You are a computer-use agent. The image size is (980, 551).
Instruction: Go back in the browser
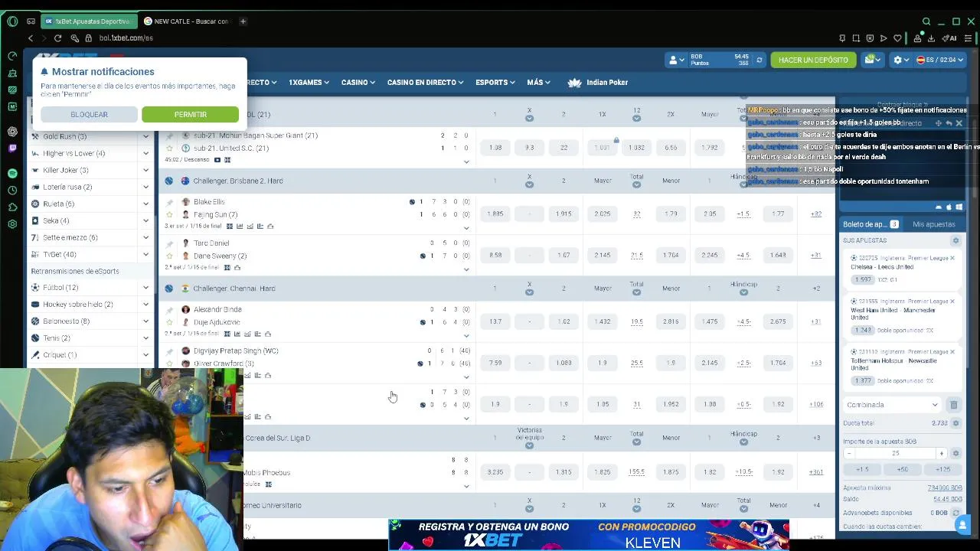click(31, 37)
